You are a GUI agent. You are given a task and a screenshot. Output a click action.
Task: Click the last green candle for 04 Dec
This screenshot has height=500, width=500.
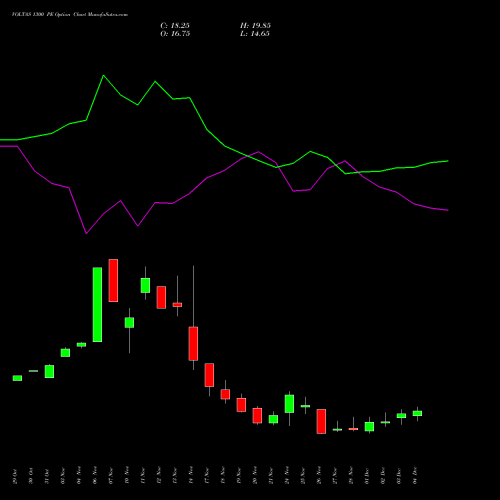pos(417,413)
